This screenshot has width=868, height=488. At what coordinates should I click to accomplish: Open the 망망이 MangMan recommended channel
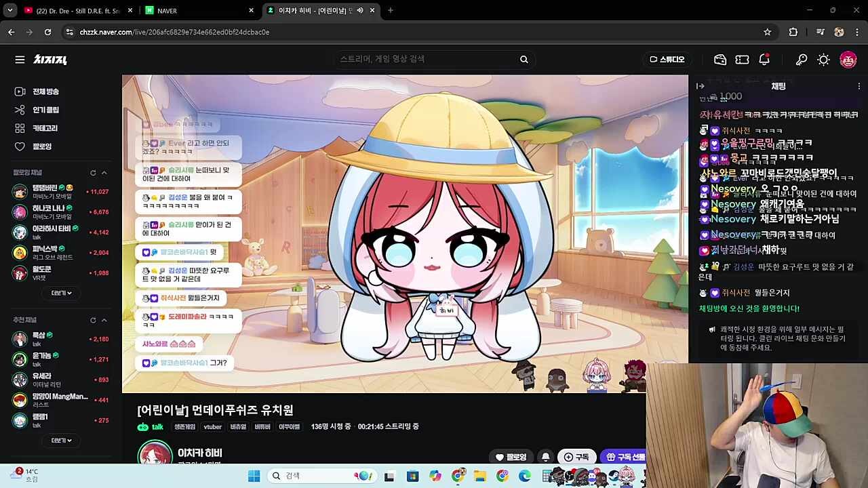pyautogui.click(x=60, y=400)
